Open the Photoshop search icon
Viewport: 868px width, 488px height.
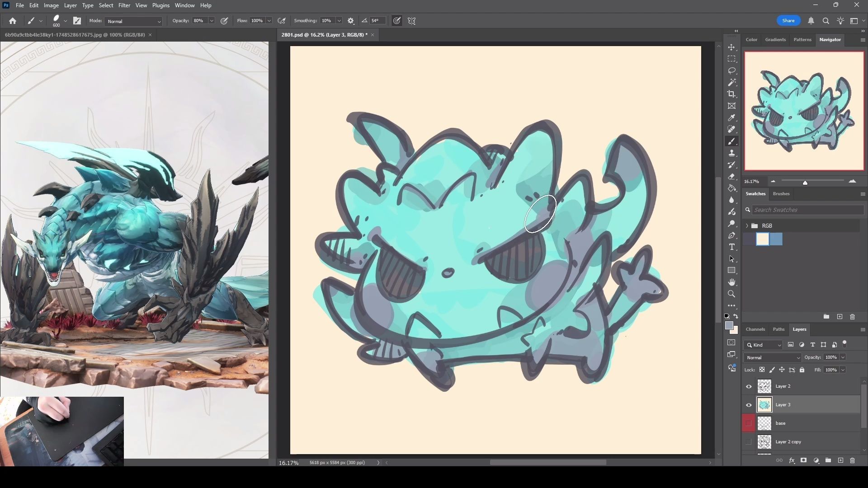tap(826, 21)
